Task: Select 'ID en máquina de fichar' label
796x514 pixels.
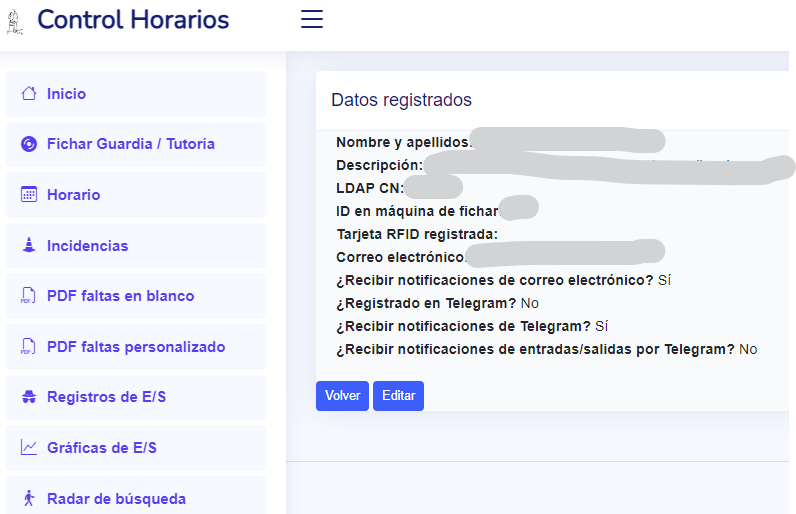Action: click(x=418, y=211)
